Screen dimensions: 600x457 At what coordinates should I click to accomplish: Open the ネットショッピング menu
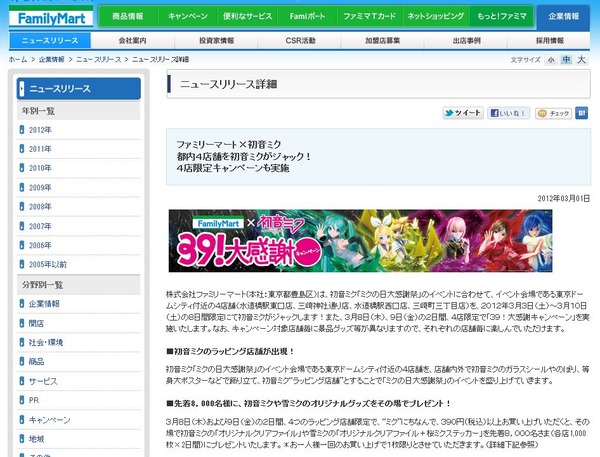click(x=436, y=16)
